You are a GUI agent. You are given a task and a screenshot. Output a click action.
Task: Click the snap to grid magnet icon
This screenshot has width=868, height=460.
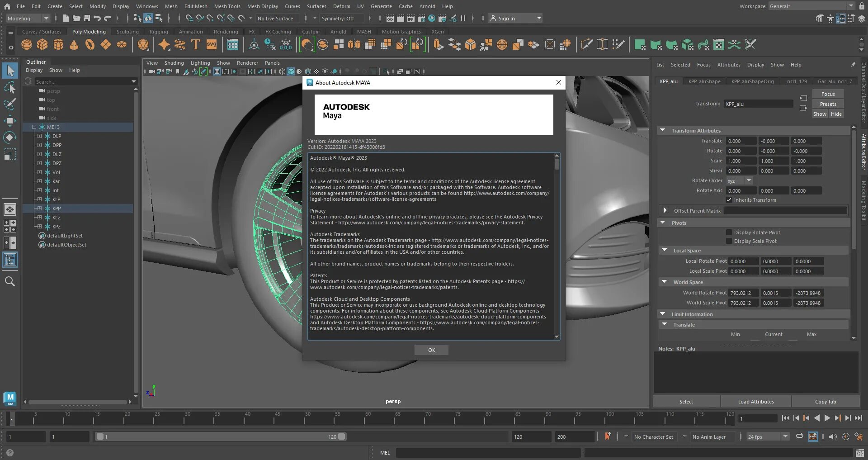pos(189,18)
